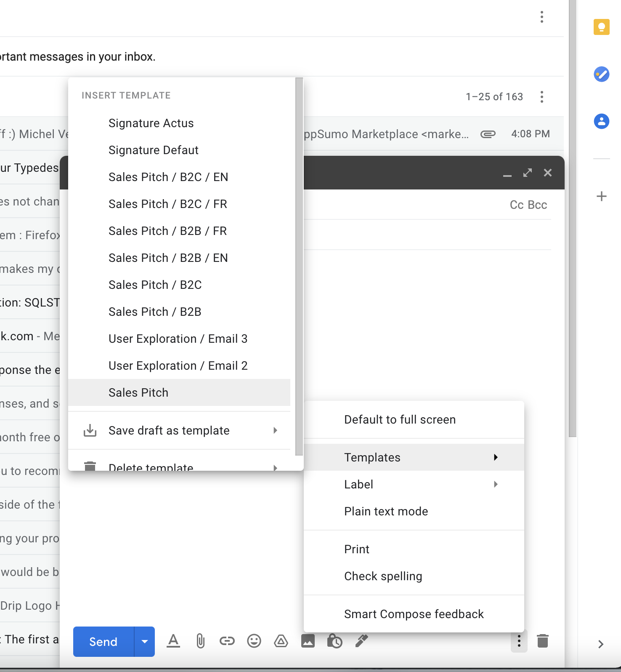Insert the Sales Pitch / B2C / EN template
The height and width of the screenshot is (672, 621).
click(x=168, y=177)
